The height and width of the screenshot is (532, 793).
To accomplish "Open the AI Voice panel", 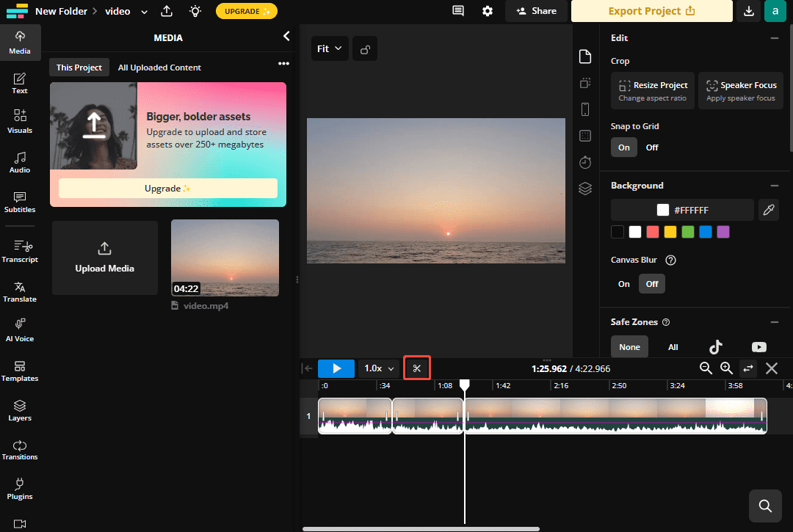I will pyautogui.click(x=20, y=331).
